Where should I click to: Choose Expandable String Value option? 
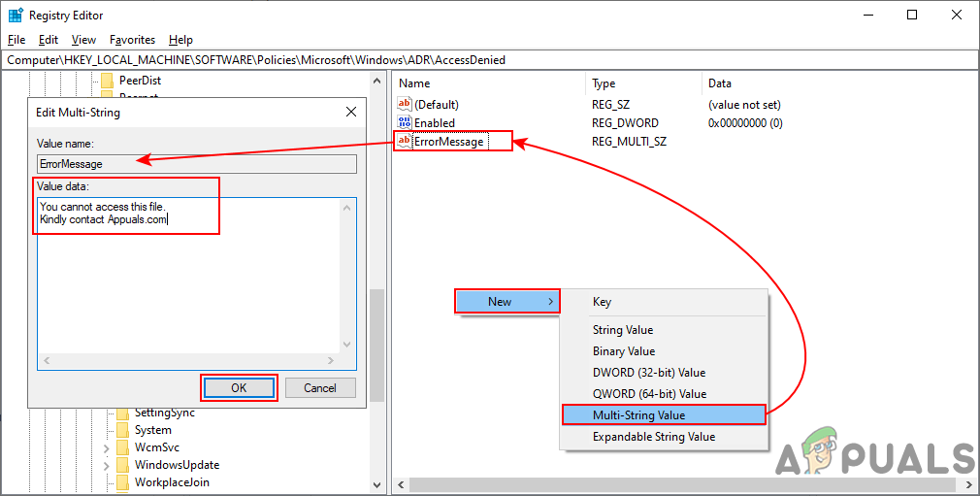pyautogui.click(x=663, y=437)
